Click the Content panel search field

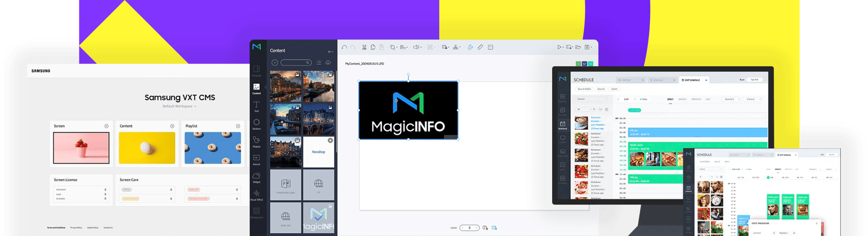click(x=296, y=63)
